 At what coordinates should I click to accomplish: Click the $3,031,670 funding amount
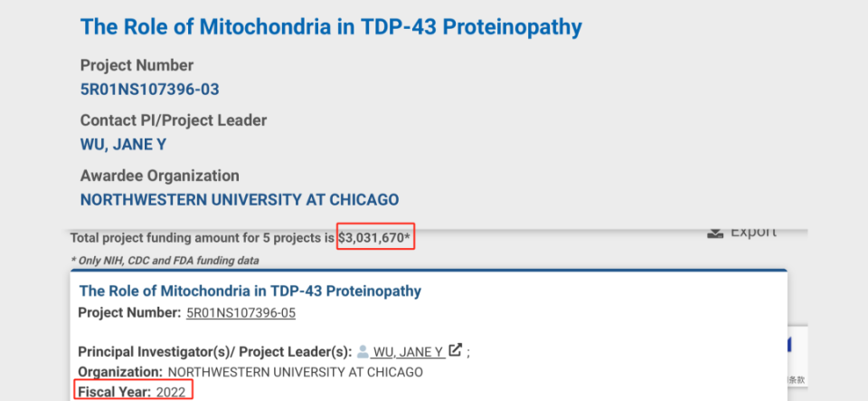coord(374,239)
